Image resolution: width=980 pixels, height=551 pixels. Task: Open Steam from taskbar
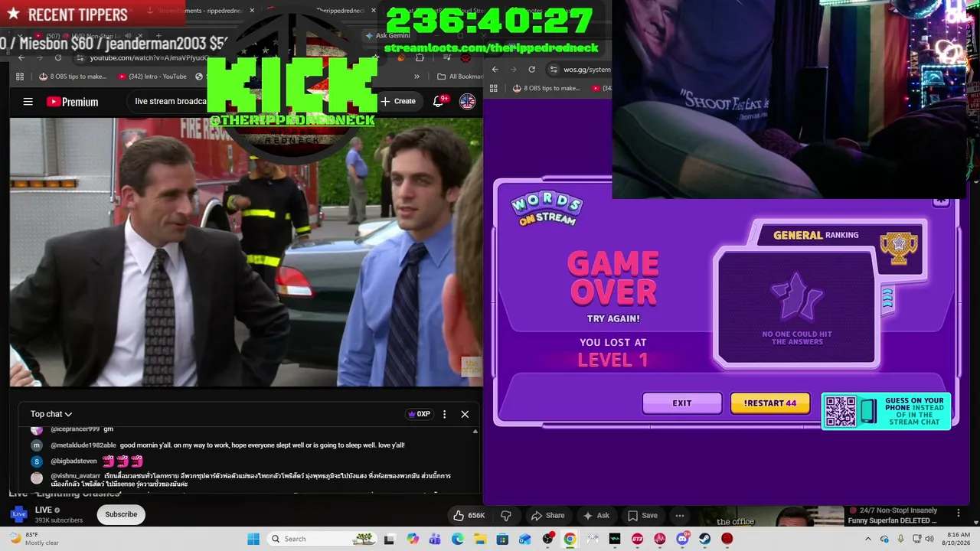[704, 539]
